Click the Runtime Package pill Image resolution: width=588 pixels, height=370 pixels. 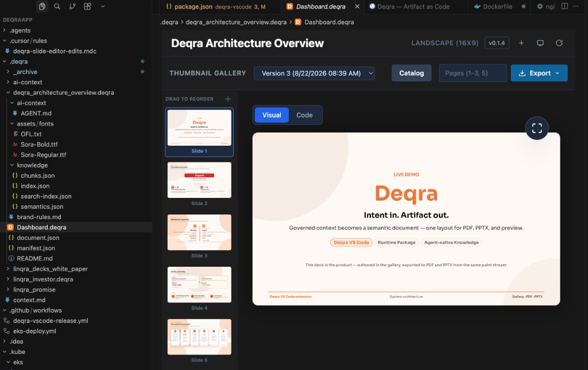tap(396, 243)
